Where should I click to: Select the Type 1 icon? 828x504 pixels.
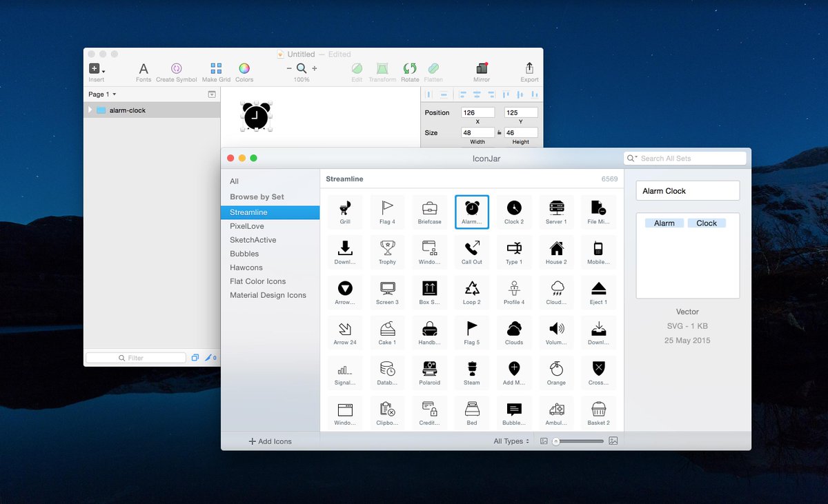coord(514,252)
